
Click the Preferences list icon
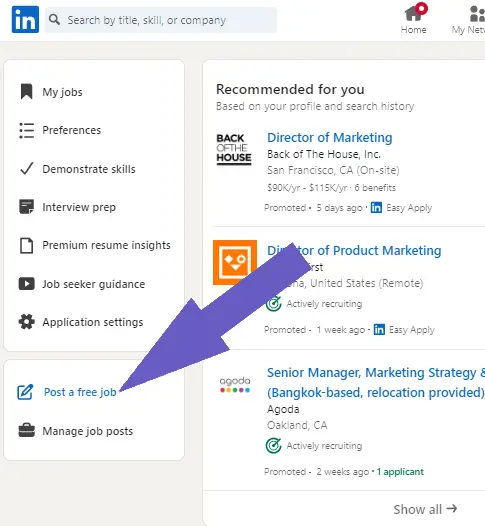click(x=26, y=130)
